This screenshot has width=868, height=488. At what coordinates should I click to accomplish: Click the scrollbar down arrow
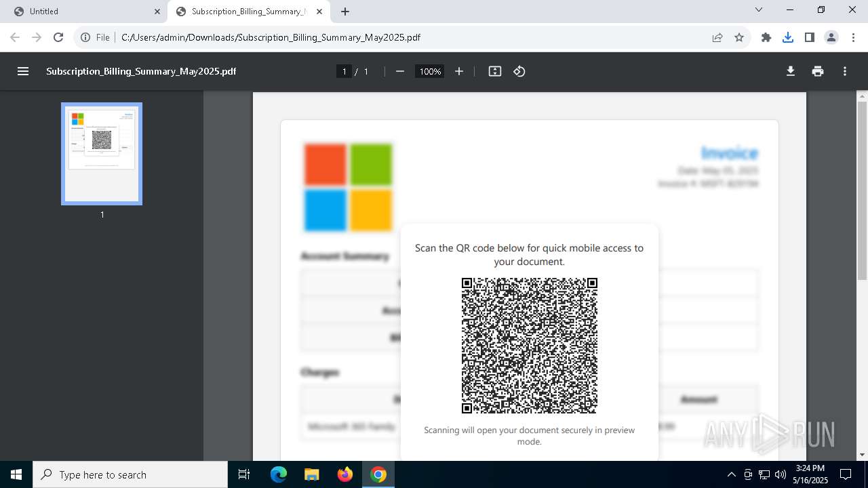point(862,455)
